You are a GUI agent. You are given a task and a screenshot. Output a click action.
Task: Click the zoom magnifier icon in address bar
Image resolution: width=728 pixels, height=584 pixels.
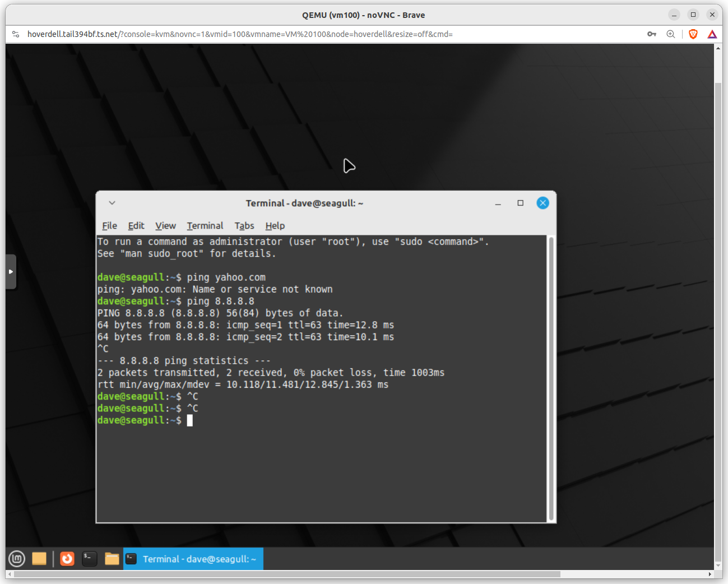point(671,34)
